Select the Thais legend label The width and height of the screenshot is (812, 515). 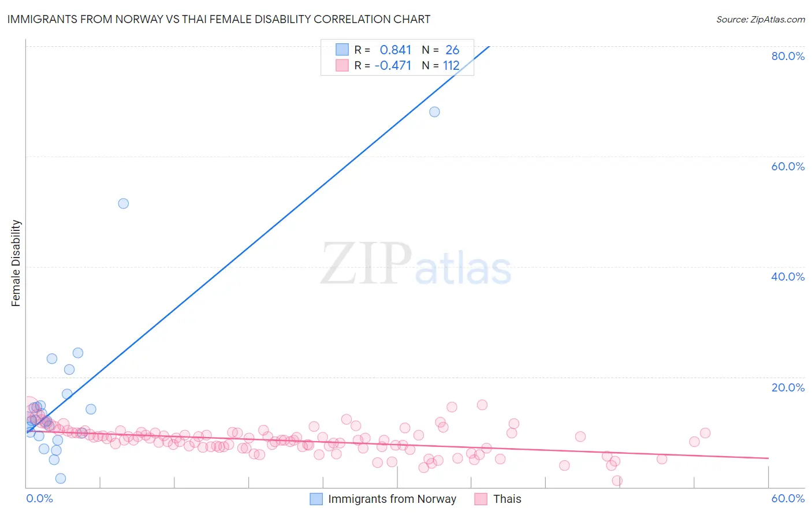tap(507, 499)
